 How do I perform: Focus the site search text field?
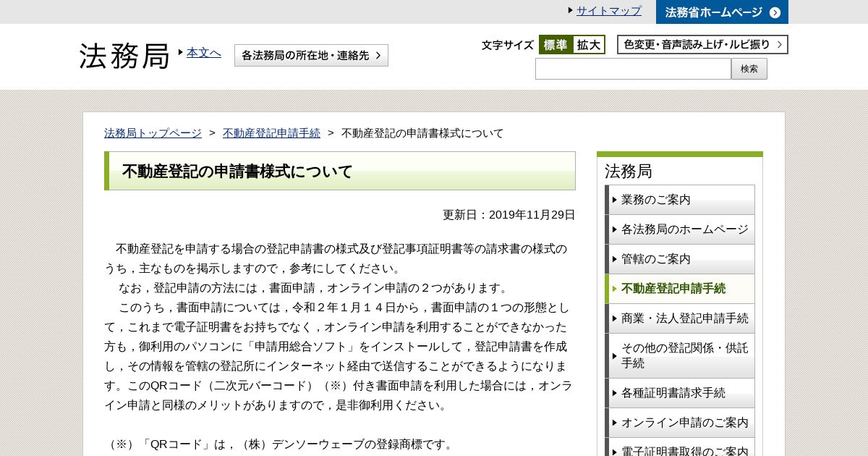point(633,69)
